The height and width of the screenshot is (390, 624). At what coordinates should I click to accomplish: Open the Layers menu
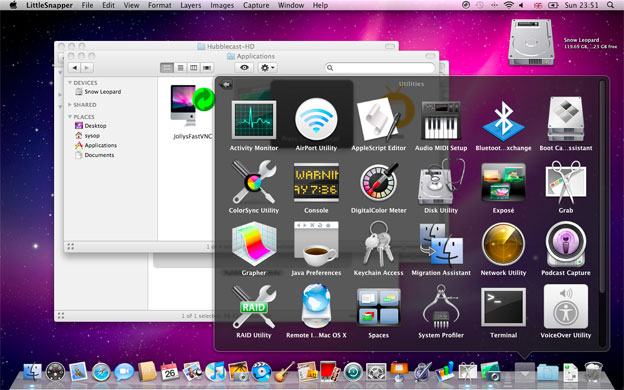(x=191, y=5)
